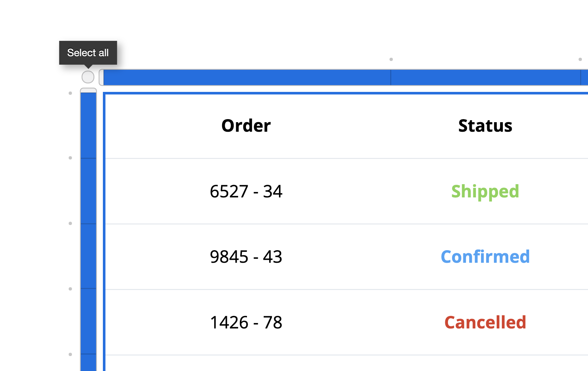Select the row header beside the Order header row

pyautogui.click(x=88, y=125)
